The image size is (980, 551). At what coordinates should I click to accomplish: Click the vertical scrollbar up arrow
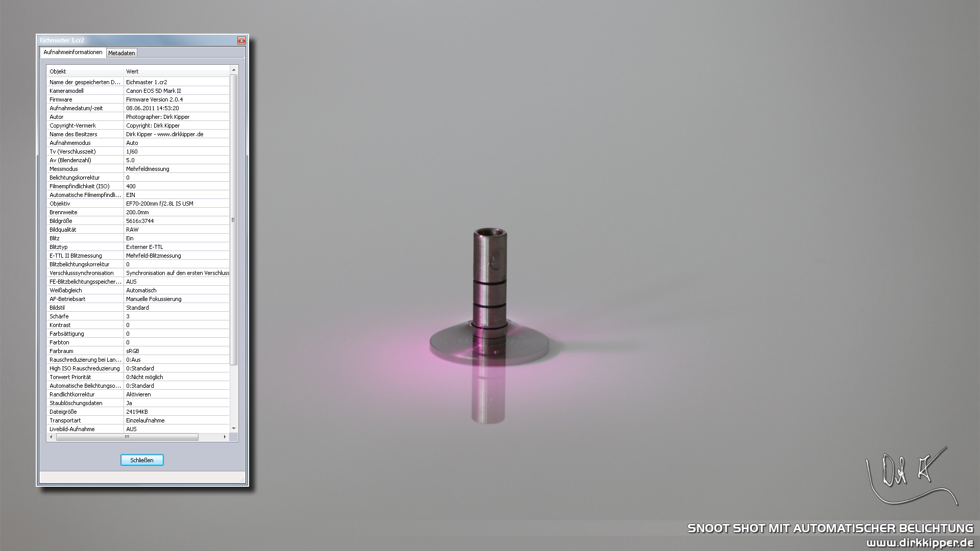pyautogui.click(x=234, y=70)
